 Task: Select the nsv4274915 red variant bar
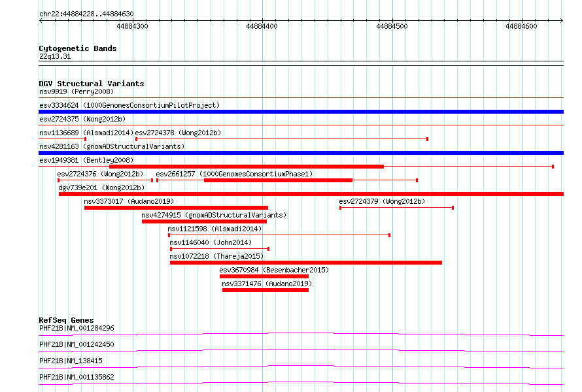(x=204, y=221)
